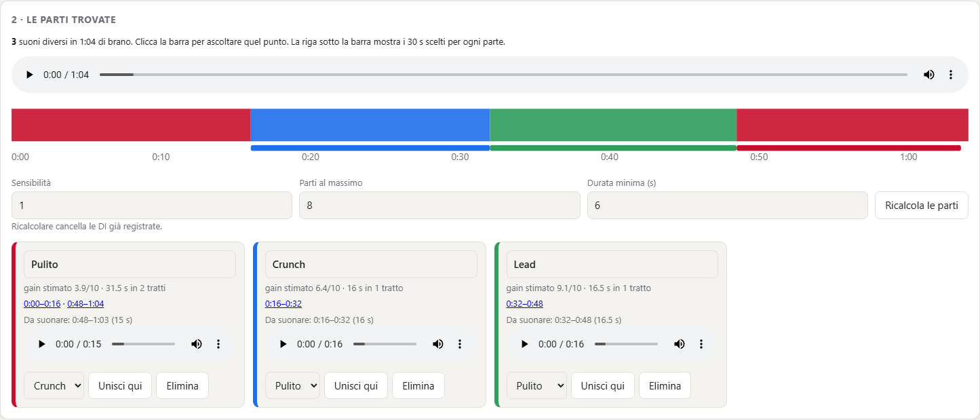Focus the Parti al massimo field
Viewport: 980px width, 420px height.
pos(439,205)
